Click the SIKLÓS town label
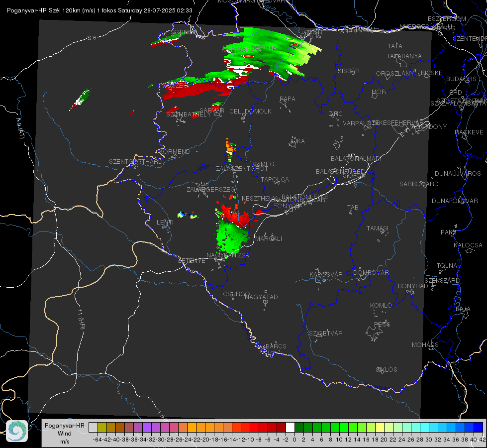 coord(387,369)
